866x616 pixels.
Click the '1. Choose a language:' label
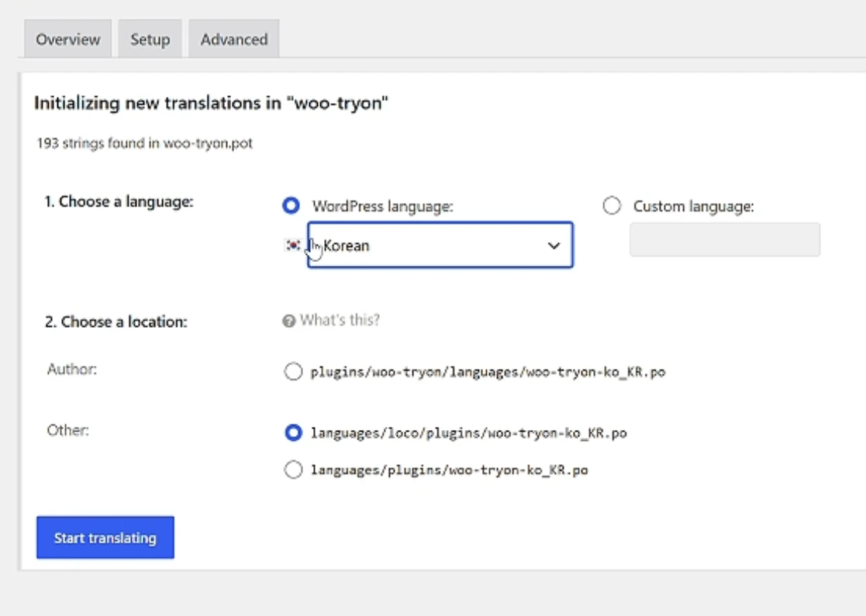pos(119,202)
